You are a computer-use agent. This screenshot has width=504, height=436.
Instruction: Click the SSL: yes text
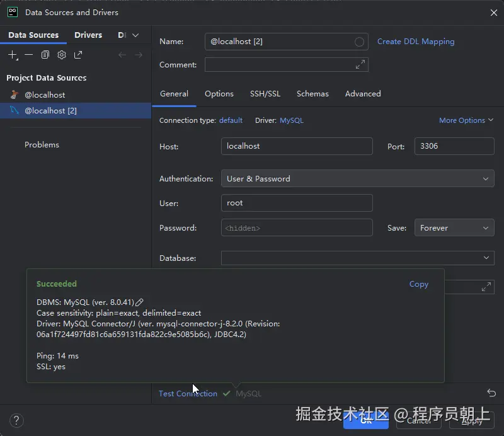click(51, 367)
